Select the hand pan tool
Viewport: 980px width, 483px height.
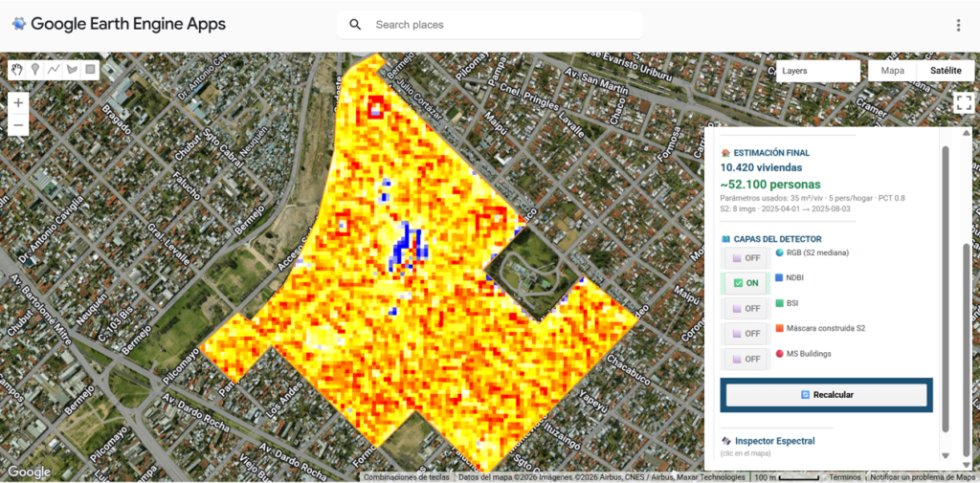click(18, 70)
